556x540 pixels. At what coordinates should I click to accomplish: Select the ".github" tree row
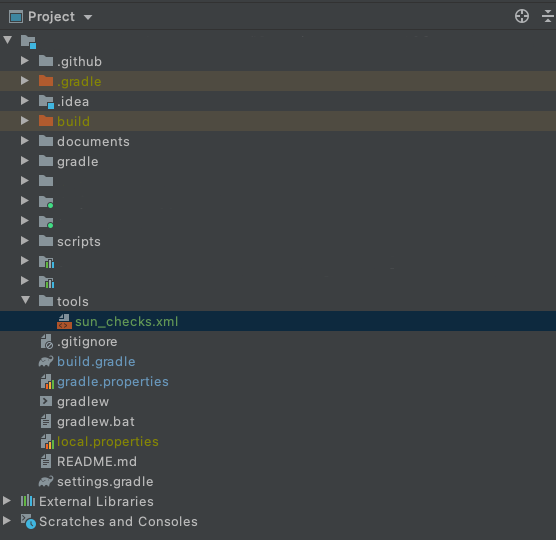click(278, 61)
